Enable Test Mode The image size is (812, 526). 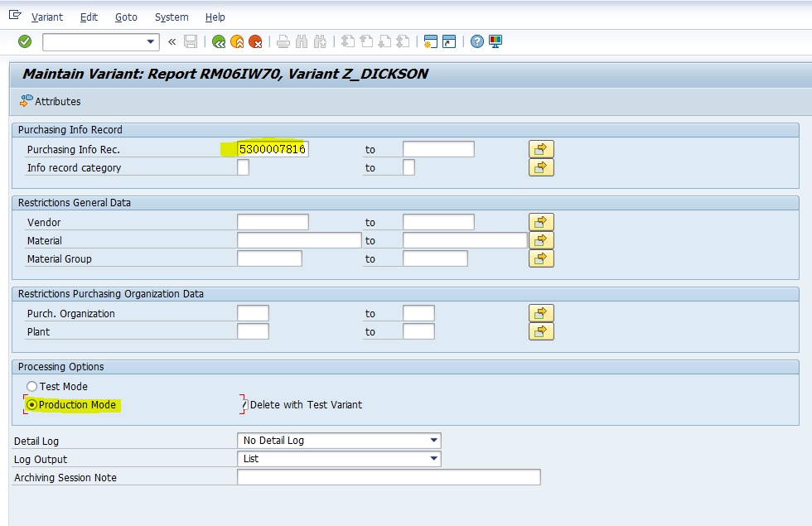[x=31, y=386]
